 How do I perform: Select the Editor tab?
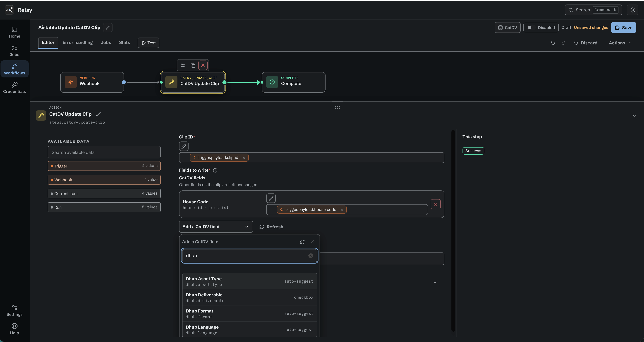[48, 42]
